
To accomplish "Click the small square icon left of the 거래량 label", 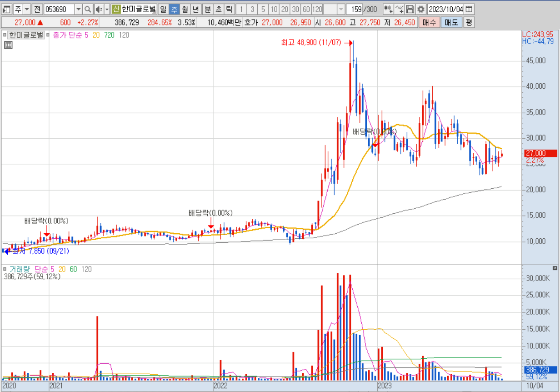I will 5,269.
